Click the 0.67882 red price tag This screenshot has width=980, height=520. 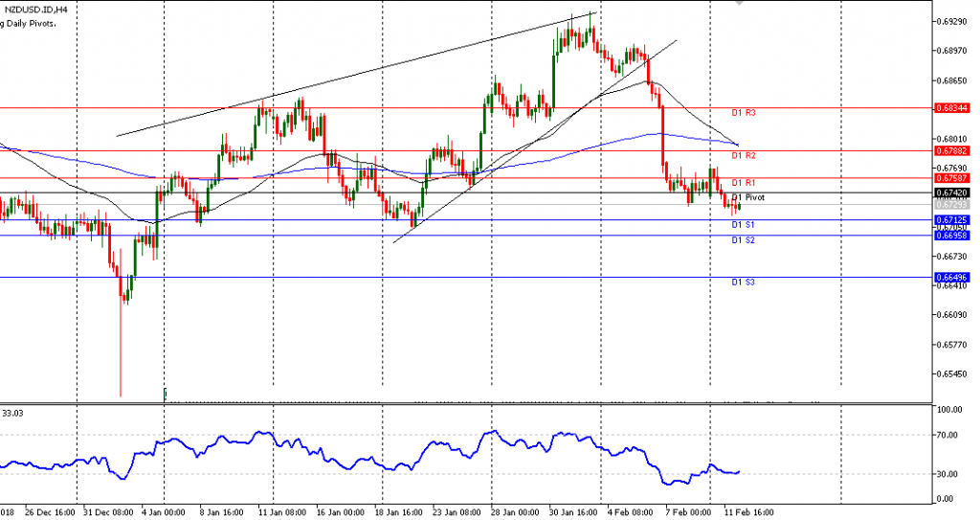(x=950, y=150)
